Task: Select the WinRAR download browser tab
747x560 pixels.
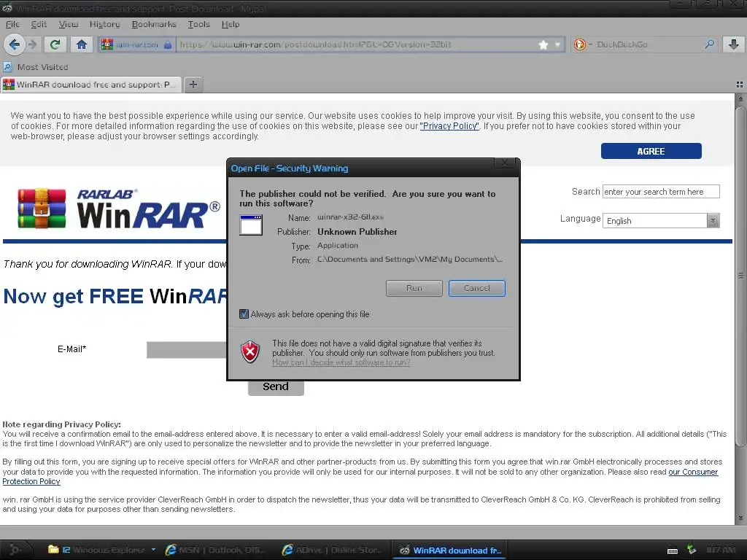Action: tap(91, 85)
